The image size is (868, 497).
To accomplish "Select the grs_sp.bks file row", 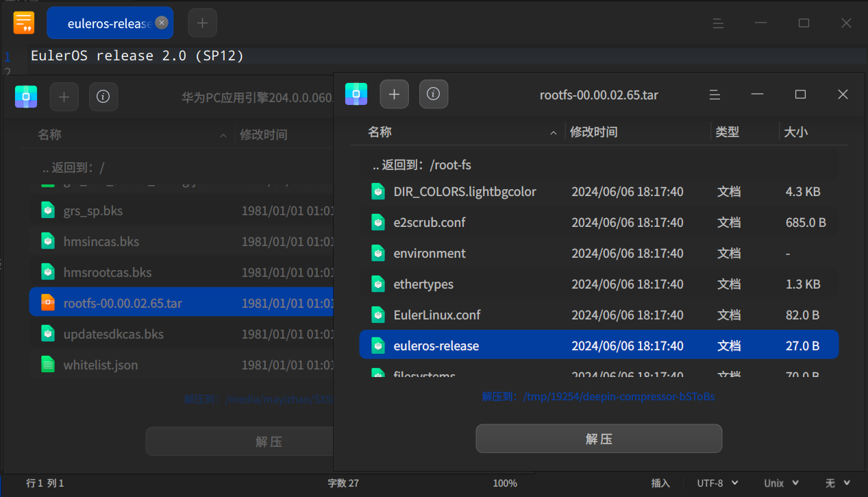I will coord(182,210).
